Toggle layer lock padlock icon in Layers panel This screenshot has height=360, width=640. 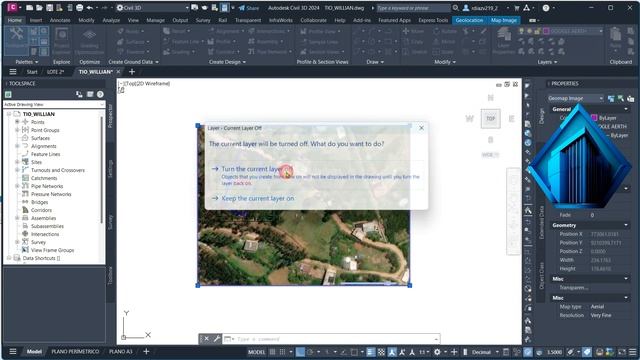pyautogui.click(x=538, y=31)
